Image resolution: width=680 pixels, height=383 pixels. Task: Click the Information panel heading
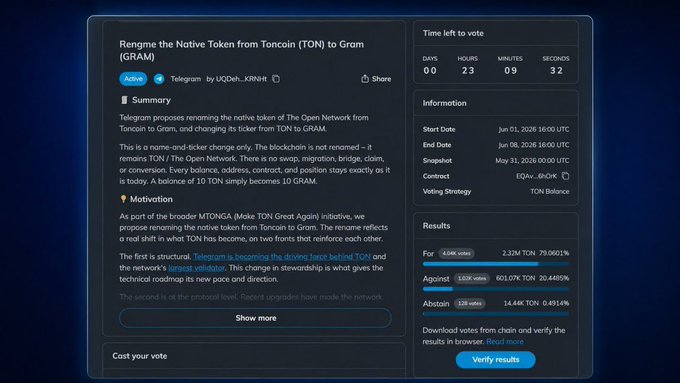[x=445, y=103]
